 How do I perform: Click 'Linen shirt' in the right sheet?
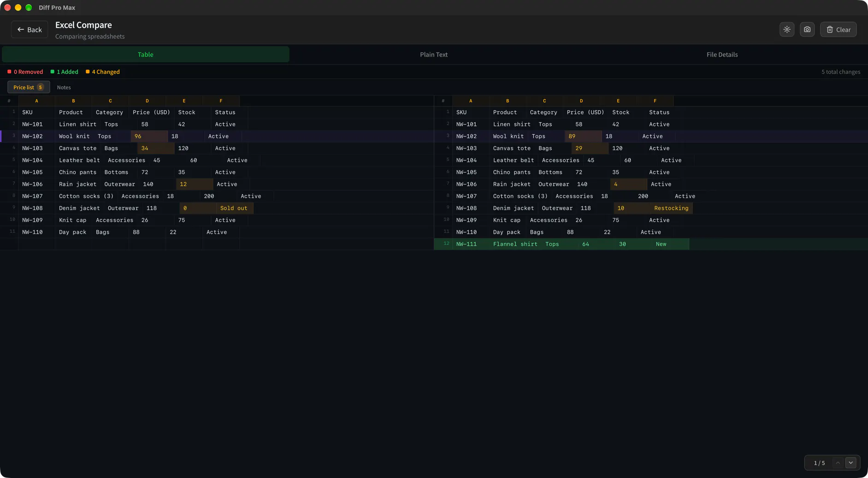(x=512, y=124)
